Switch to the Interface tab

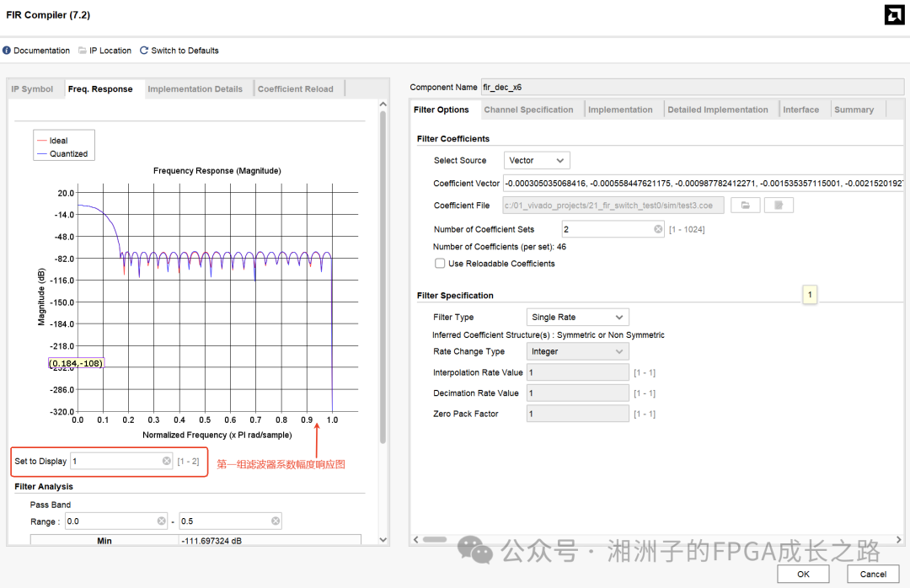801,110
